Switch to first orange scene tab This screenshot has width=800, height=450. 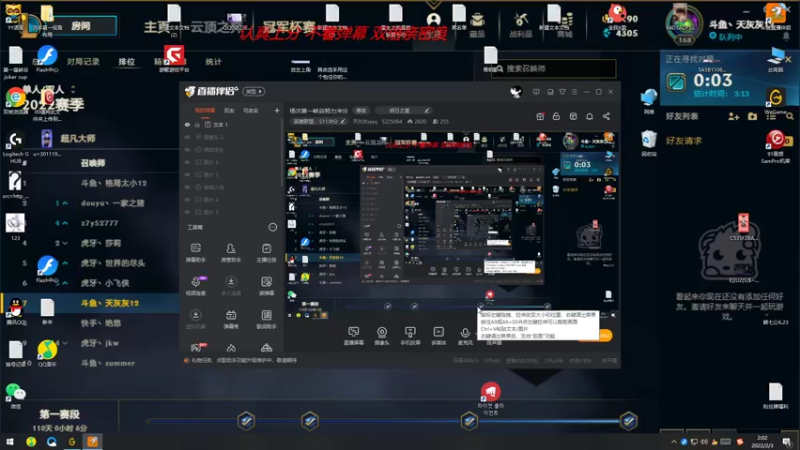click(205, 110)
